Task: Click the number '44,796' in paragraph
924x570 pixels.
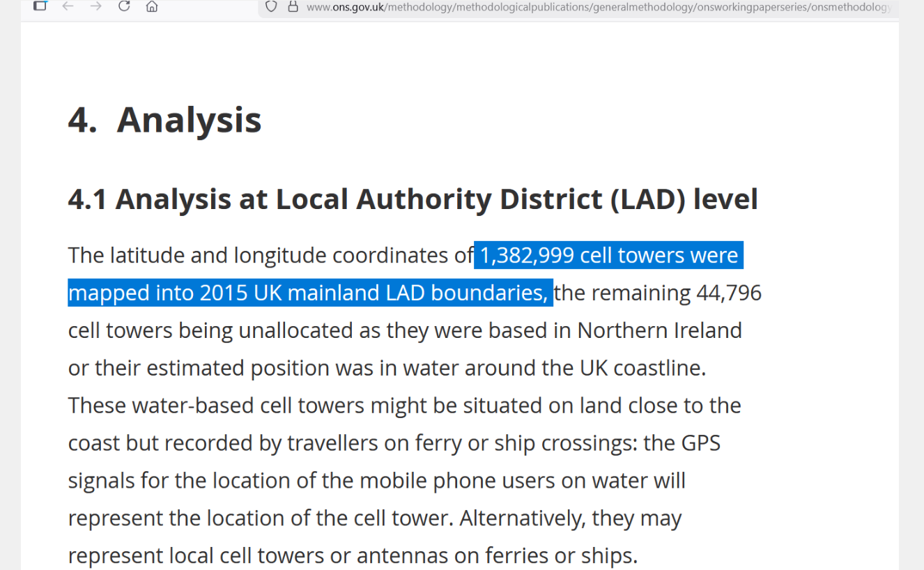Action: (729, 293)
